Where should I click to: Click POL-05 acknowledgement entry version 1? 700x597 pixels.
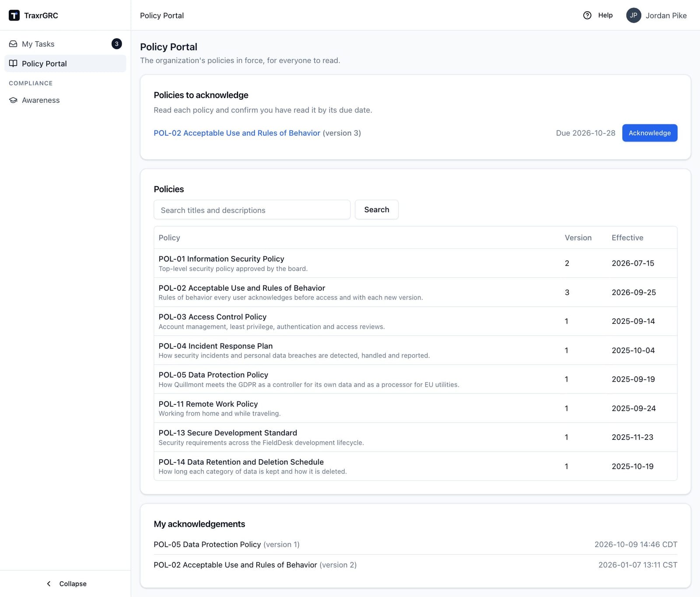click(x=226, y=544)
